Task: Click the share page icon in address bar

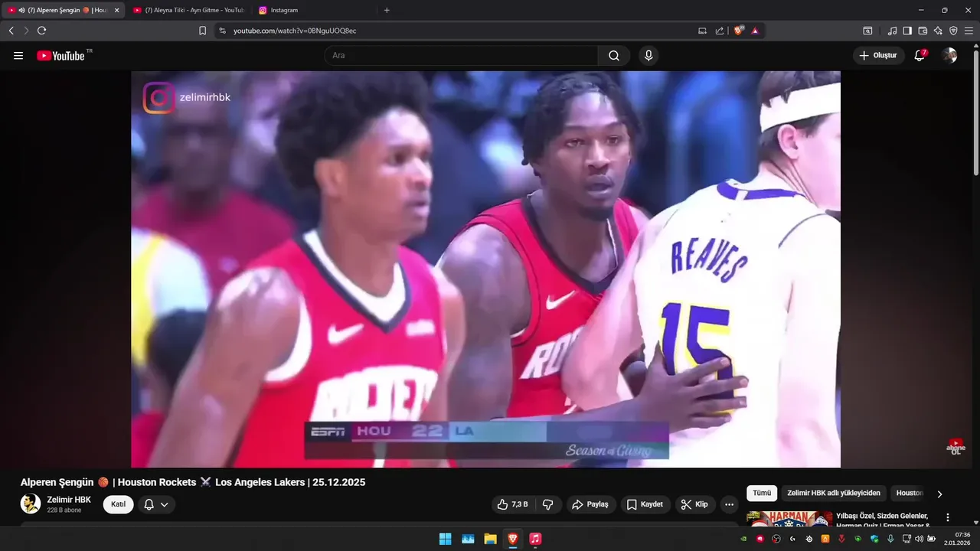Action: pos(720,31)
